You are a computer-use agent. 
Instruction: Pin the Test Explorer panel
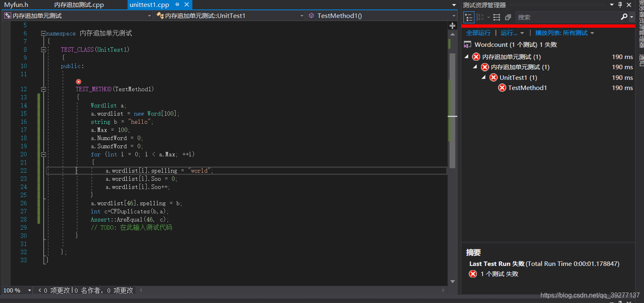coord(620,5)
